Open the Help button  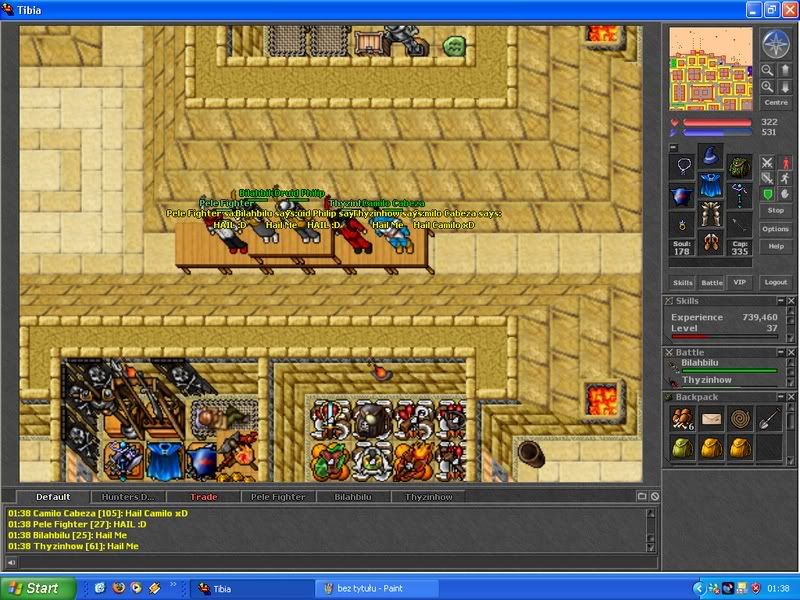point(776,246)
